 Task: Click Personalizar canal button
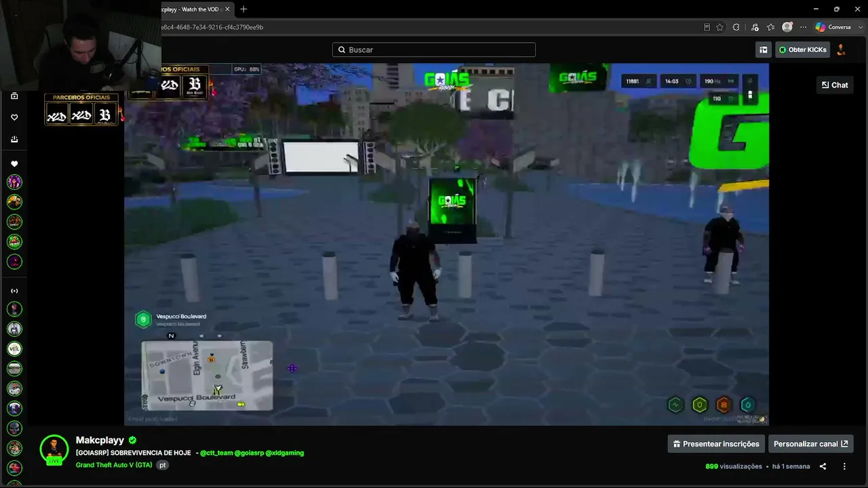[810, 444]
